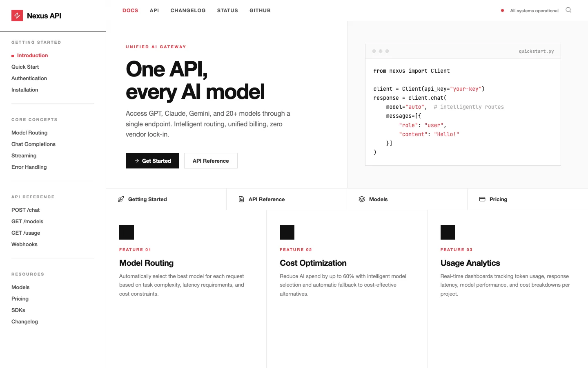Click the quickstart.py filename label
This screenshot has height=368, width=588.
click(x=536, y=51)
